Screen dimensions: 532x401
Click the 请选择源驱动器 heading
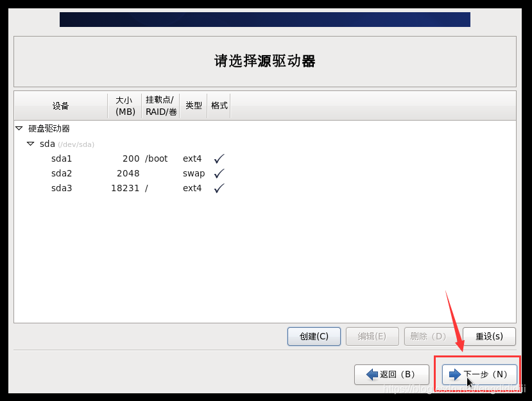[264, 61]
